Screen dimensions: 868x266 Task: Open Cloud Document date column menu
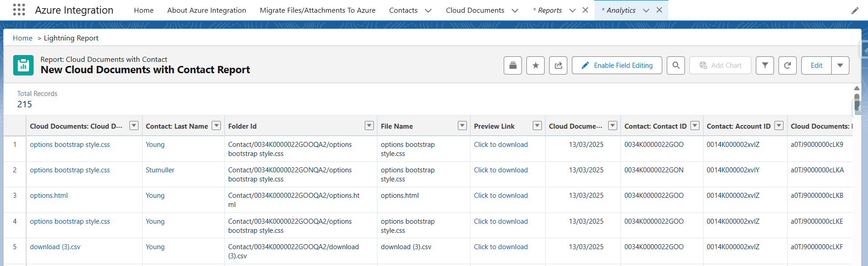613,125
